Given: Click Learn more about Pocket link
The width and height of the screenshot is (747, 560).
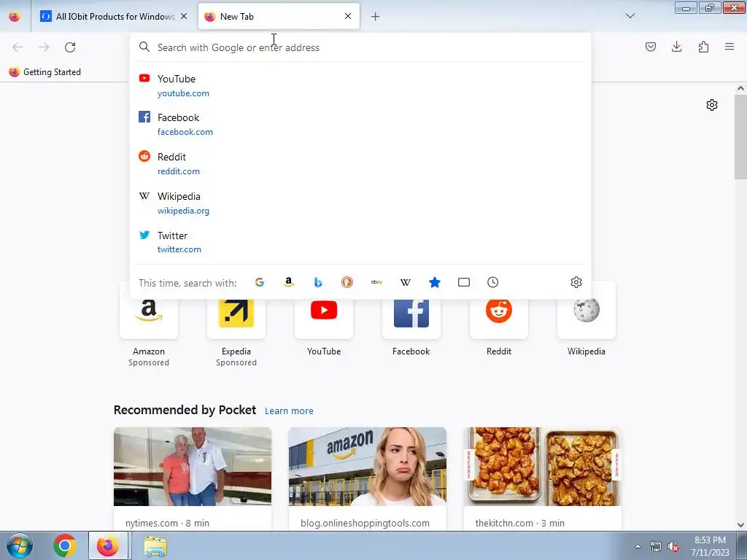Looking at the screenshot, I should tap(289, 411).
